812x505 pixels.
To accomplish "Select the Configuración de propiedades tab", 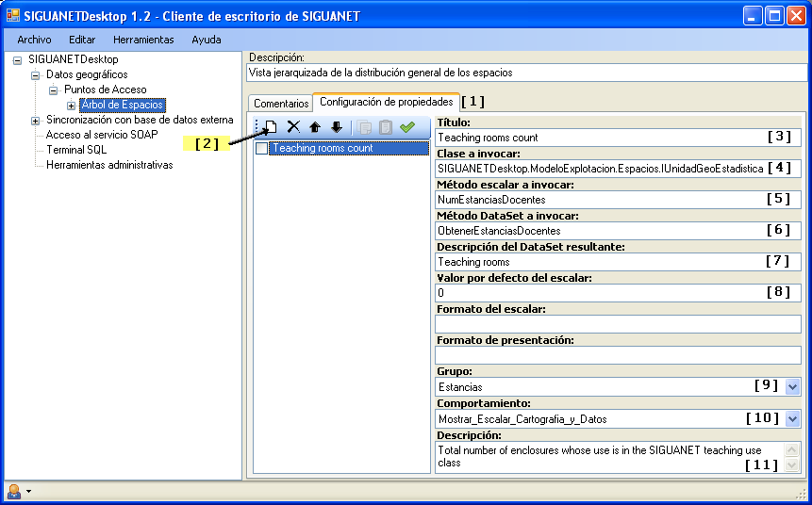I will (387, 102).
